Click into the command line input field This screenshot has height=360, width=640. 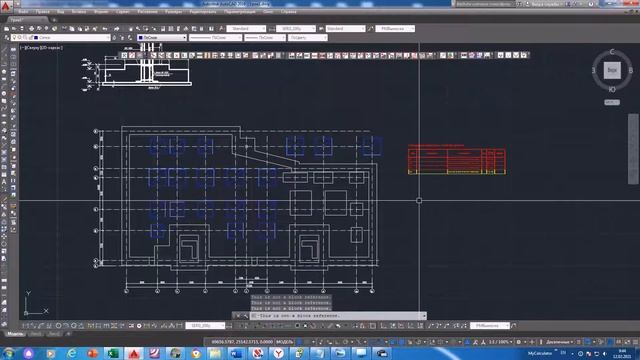337,316
